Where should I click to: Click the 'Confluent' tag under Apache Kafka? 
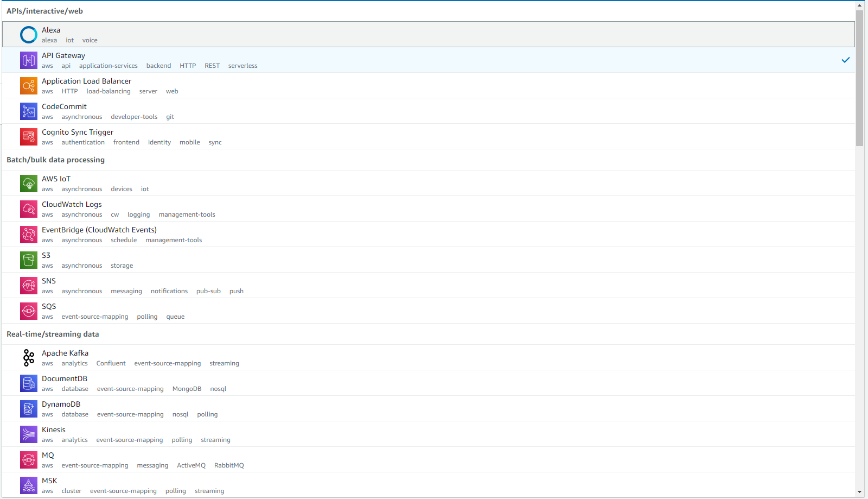pos(111,363)
